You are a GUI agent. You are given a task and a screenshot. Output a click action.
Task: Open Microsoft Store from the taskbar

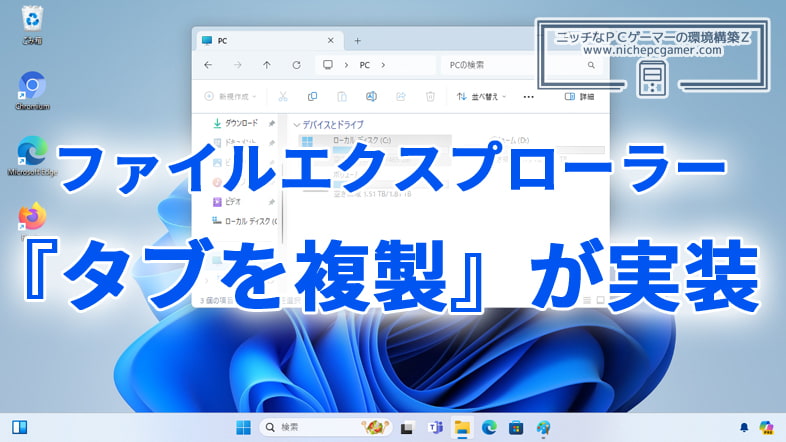click(516, 427)
